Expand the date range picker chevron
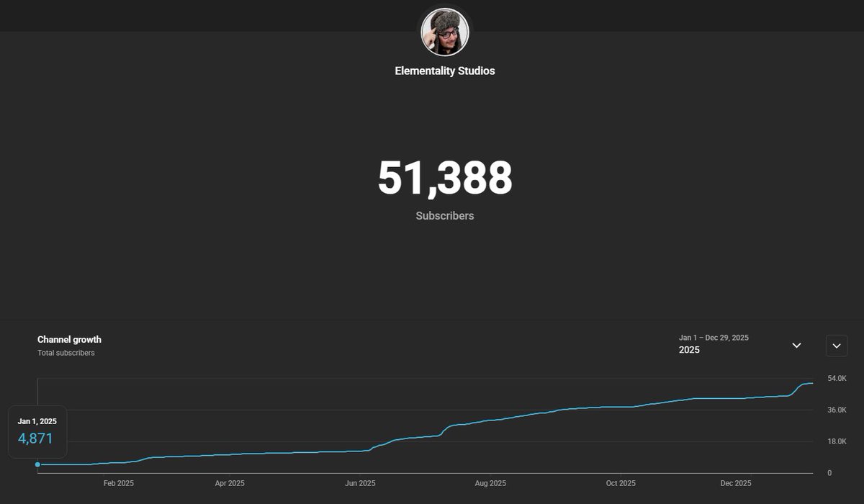The image size is (864, 504). (x=796, y=346)
